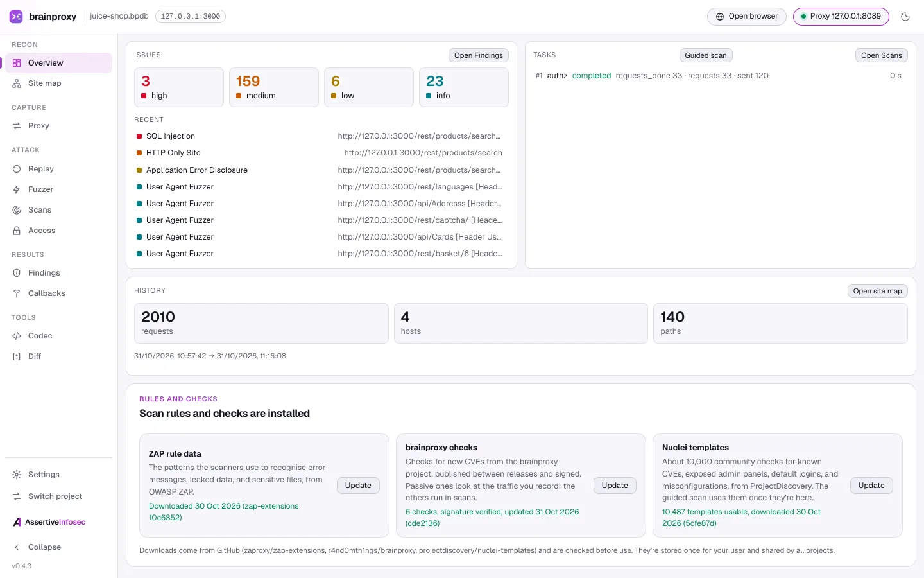Screen dimensions: 924x578
Task: Toggle the Proxy 127.0.0.1:8089 status button
Action: tap(841, 17)
